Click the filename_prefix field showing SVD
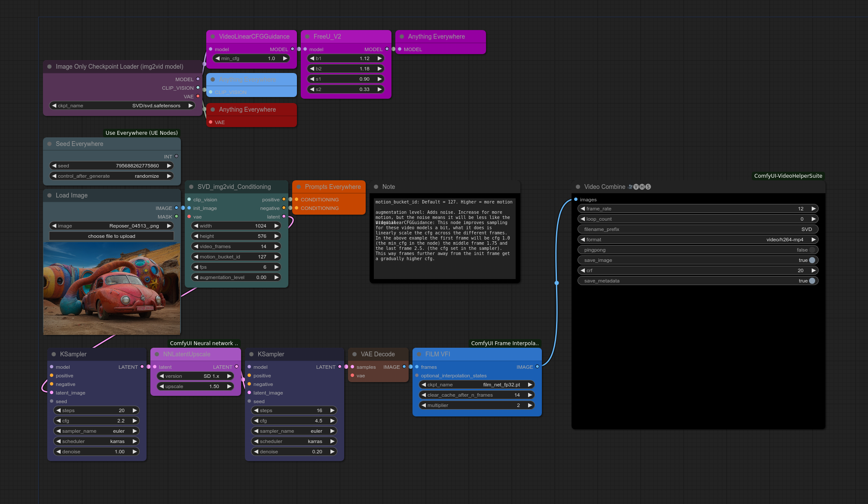 (698, 229)
